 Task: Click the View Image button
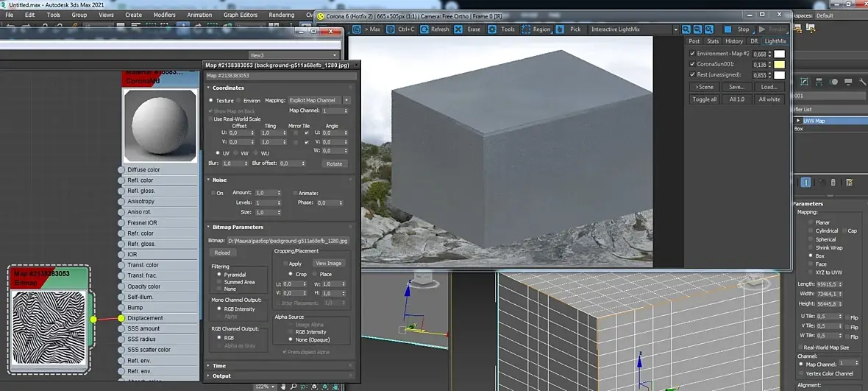328,263
